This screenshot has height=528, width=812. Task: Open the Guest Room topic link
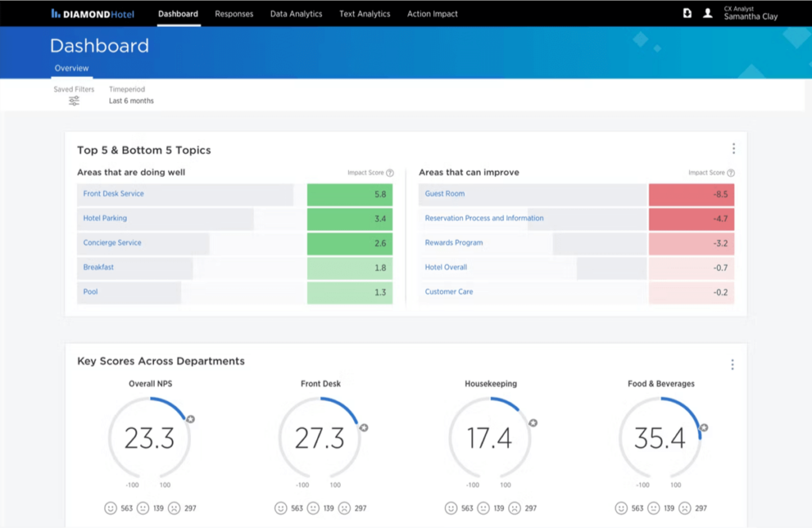pyautogui.click(x=444, y=194)
